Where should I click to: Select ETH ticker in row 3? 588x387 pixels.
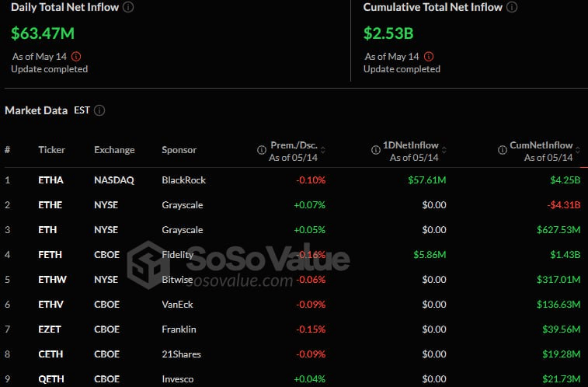[x=47, y=230]
